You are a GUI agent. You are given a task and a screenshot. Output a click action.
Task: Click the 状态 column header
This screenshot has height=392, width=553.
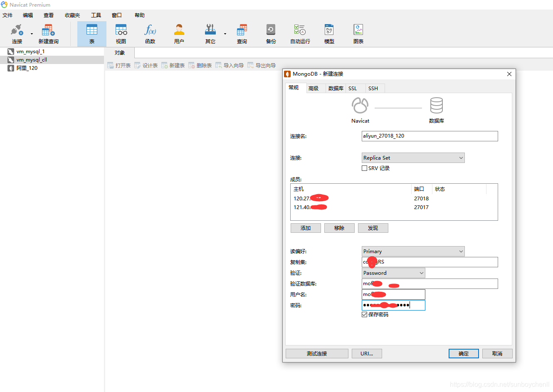(x=459, y=189)
